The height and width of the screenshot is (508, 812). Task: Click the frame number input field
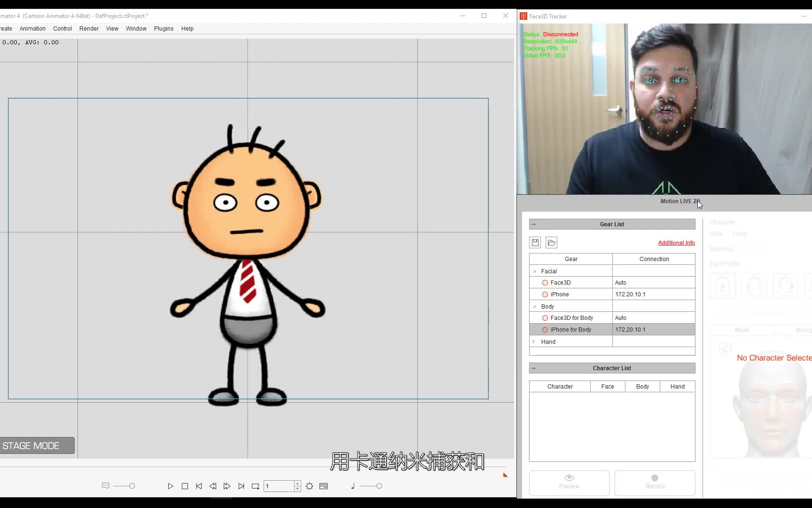[279, 486]
